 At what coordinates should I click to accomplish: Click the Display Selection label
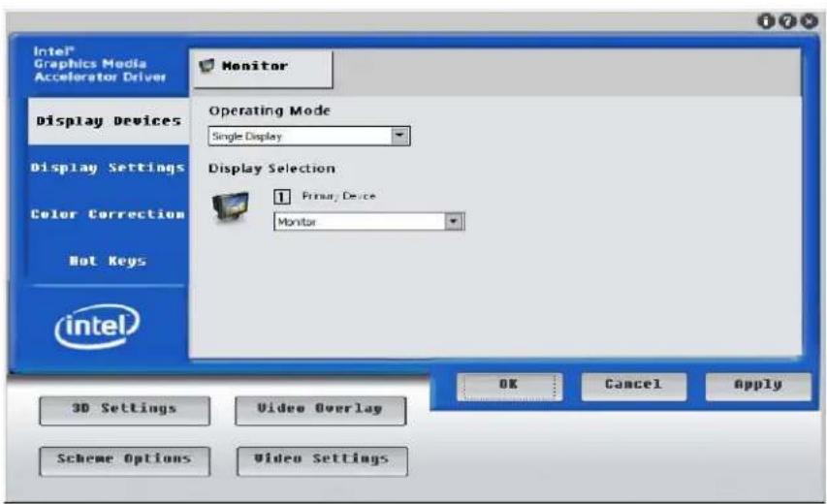pyautogui.click(x=271, y=169)
